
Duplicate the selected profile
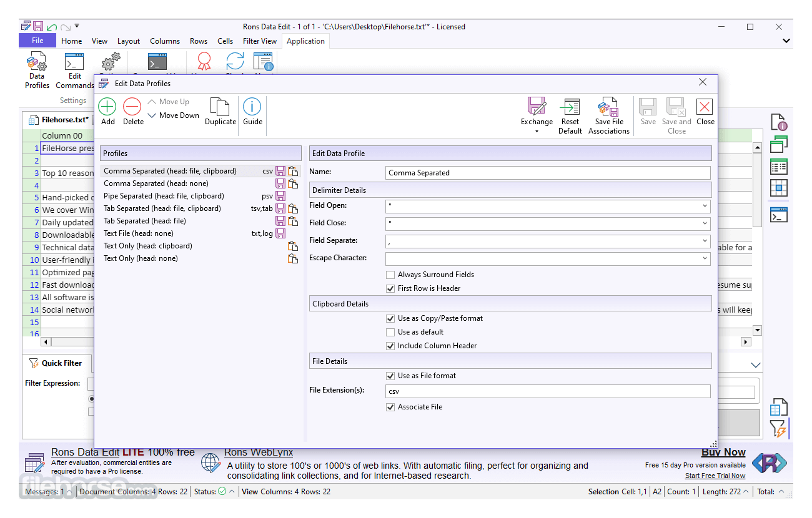coord(220,112)
